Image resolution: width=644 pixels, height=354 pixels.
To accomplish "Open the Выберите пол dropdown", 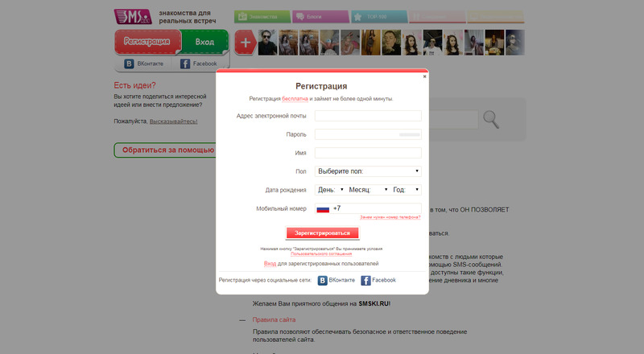I will [368, 171].
